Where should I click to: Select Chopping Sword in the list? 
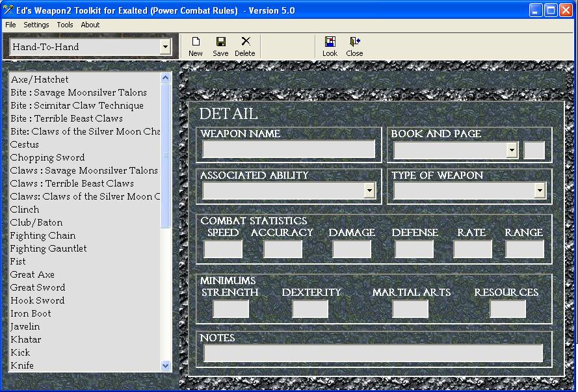[x=47, y=157]
